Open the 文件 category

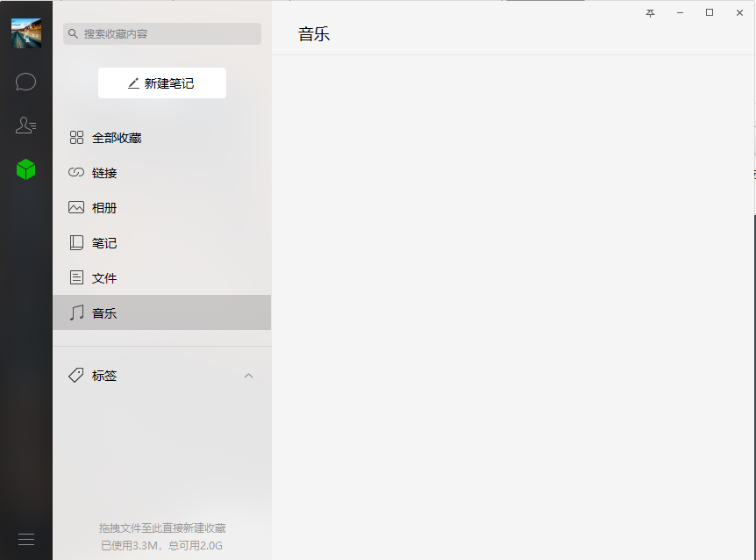162,278
